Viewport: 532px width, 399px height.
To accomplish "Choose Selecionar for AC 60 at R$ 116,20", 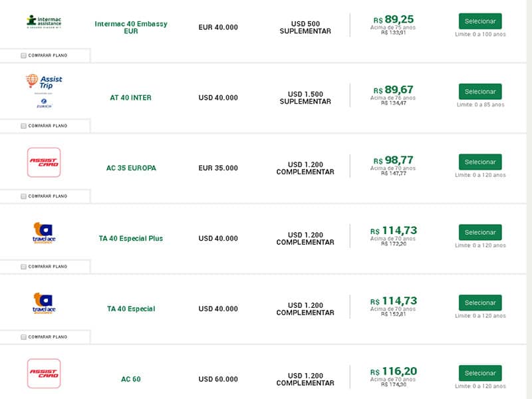I will click(x=480, y=373).
